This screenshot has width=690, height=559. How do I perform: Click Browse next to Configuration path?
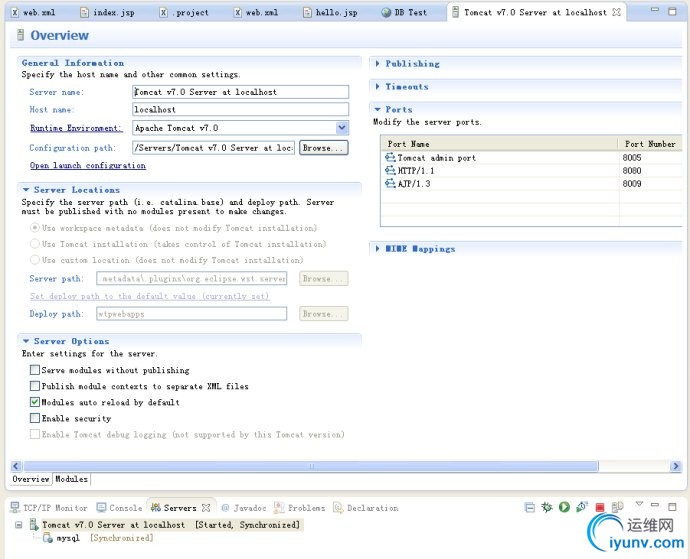click(x=323, y=148)
